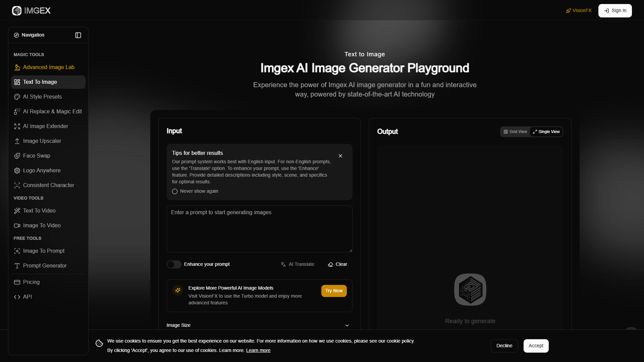Open AI Style Presets page

pos(48,97)
